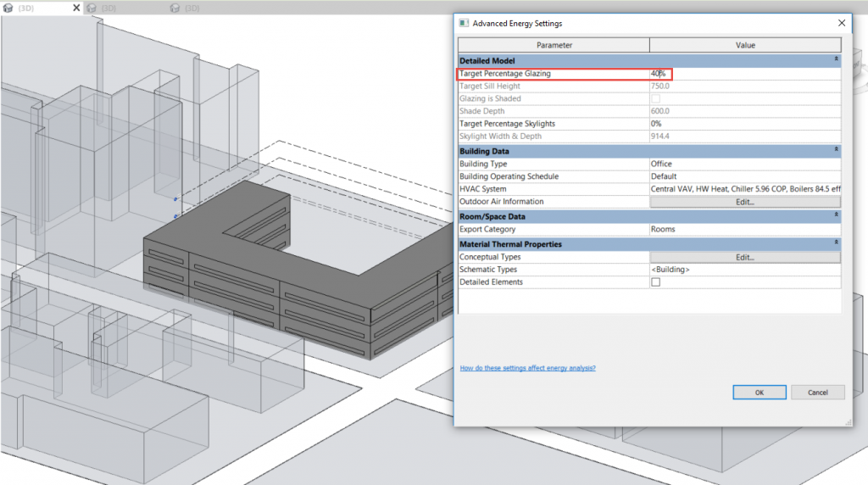The image size is (868, 485).
Task: Click the Target Sill Height value 750.0
Action: tap(745, 86)
